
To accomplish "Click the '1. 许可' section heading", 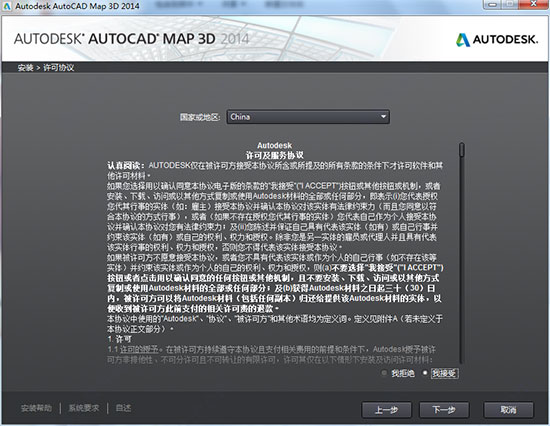I will coord(120,339).
